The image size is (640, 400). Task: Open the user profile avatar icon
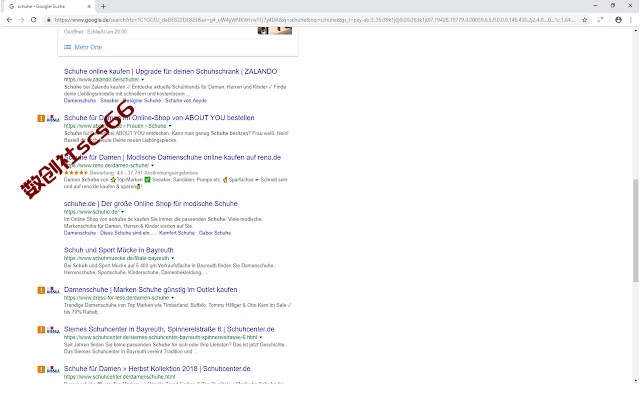coord(618,20)
